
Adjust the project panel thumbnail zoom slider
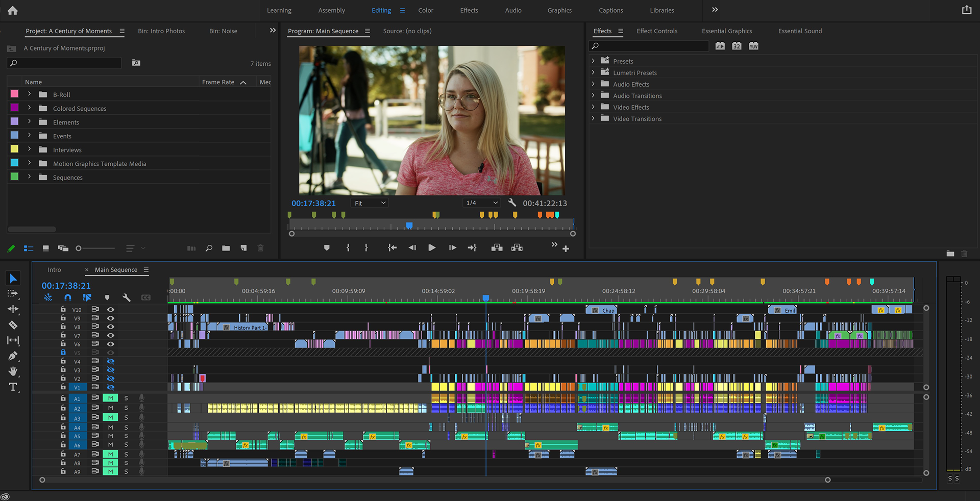(79, 248)
